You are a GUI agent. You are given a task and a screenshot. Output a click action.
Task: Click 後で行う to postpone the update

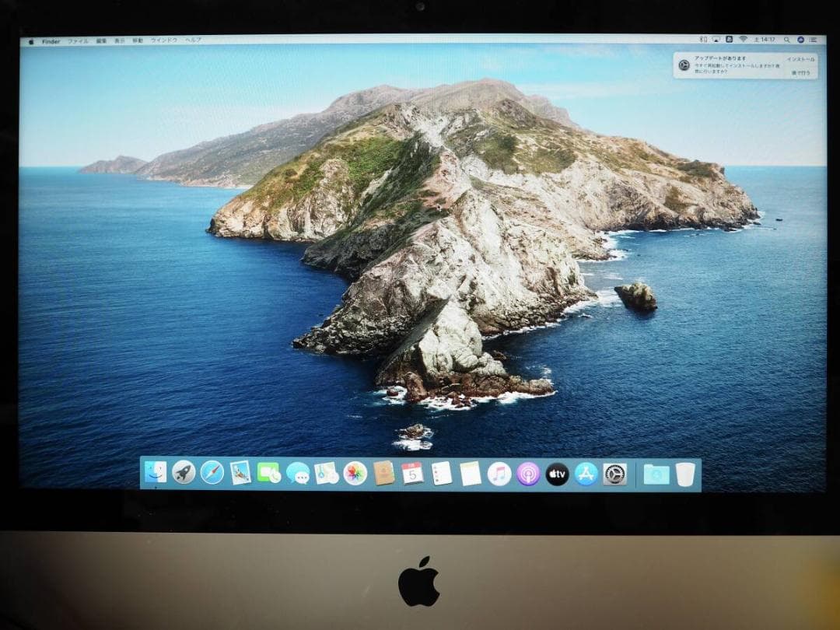point(801,72)
